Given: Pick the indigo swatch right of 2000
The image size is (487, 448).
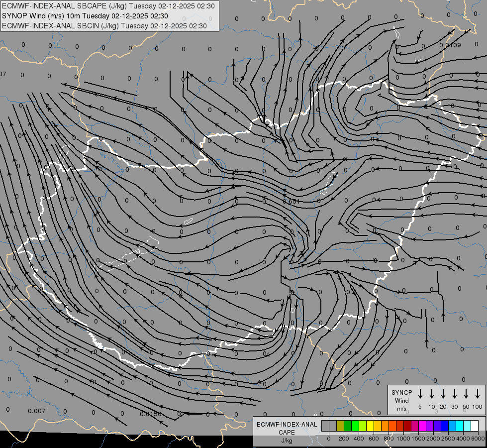Looking at the screenshot, I should tap(438, 426).
